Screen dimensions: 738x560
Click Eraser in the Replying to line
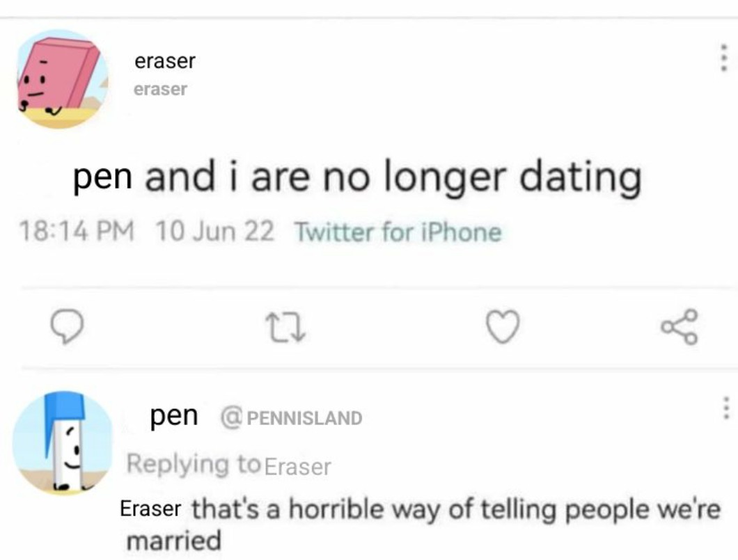point(299,465)
